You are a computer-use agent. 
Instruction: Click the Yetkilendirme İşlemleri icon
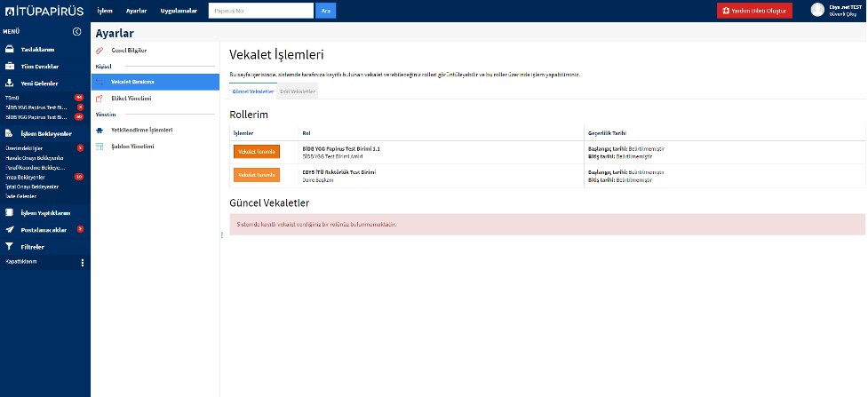click(x=100, y=131)
